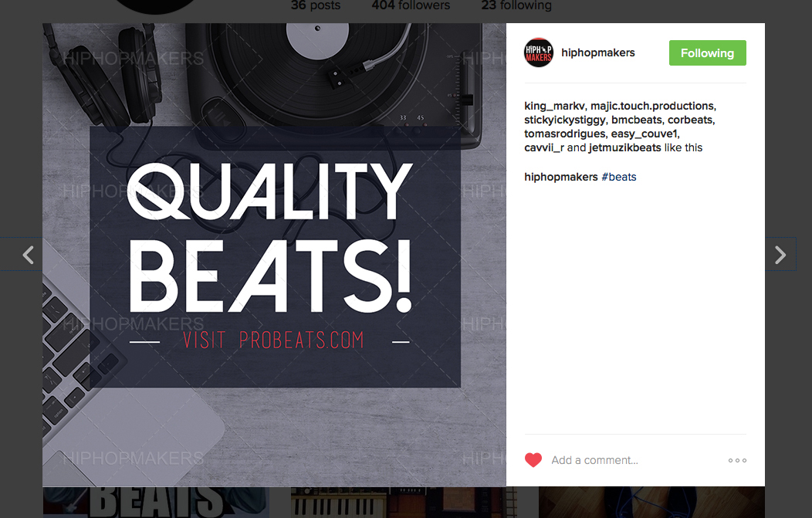This screenshot has width=812, height=518.
Task: Open the #beats hashtag link
Action: tap(619, 177)
